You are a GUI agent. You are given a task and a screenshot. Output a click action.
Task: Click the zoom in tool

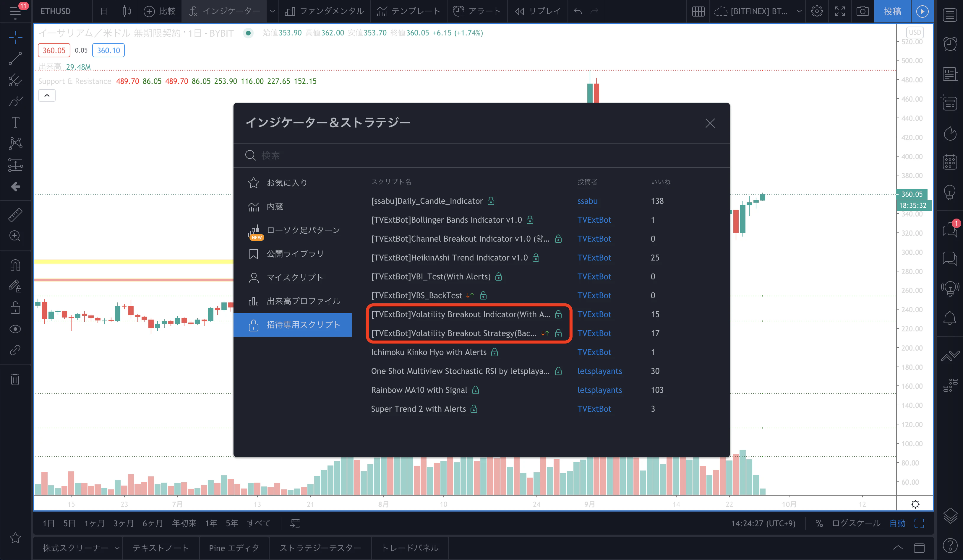click(x=15, y=236)
